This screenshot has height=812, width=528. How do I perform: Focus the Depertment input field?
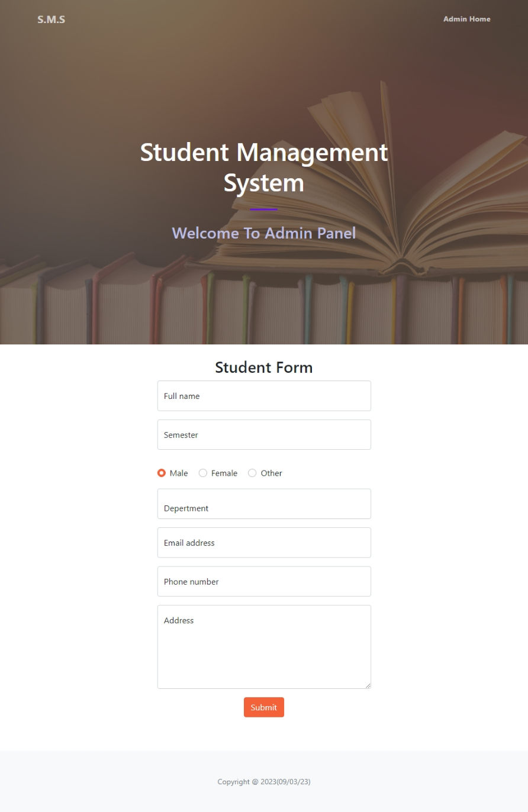pyautogui.click(x=263, y=504)
